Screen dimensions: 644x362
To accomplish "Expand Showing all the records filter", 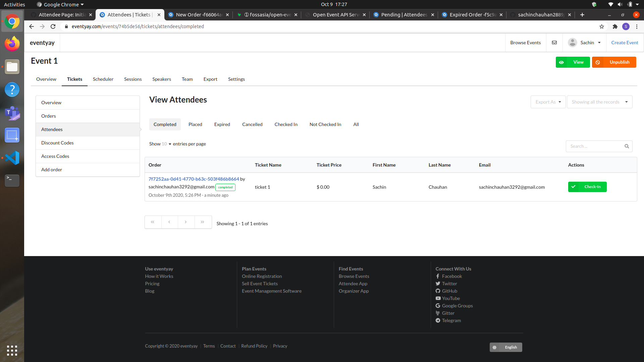I will tap(599, 102).
